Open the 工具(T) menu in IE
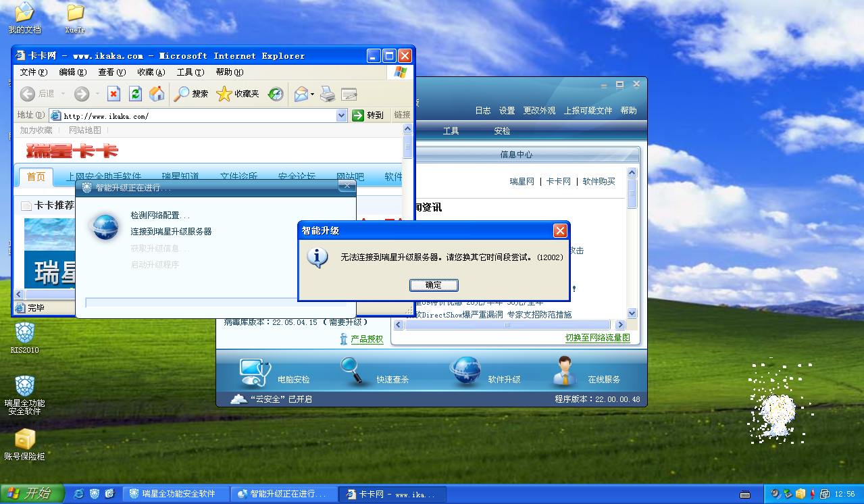Image resolution: width=864 pixels, height=504 pixels. click(x=190, y=72)
